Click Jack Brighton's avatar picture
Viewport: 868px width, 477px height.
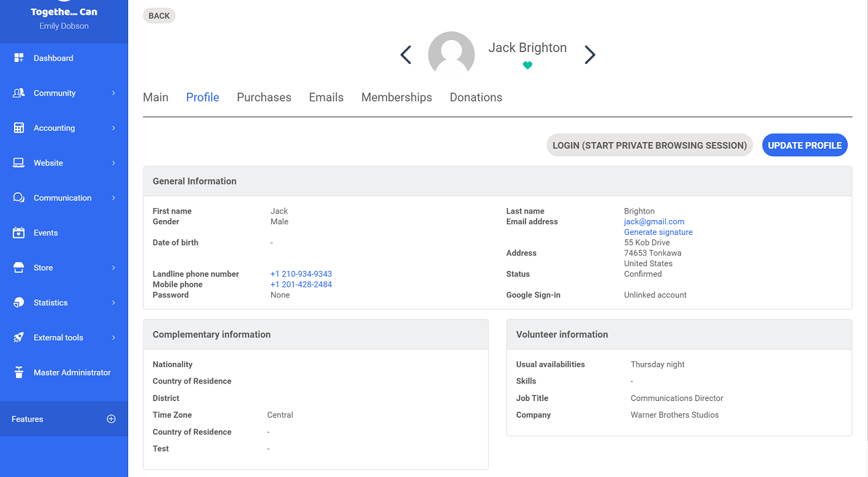point(451,55)
